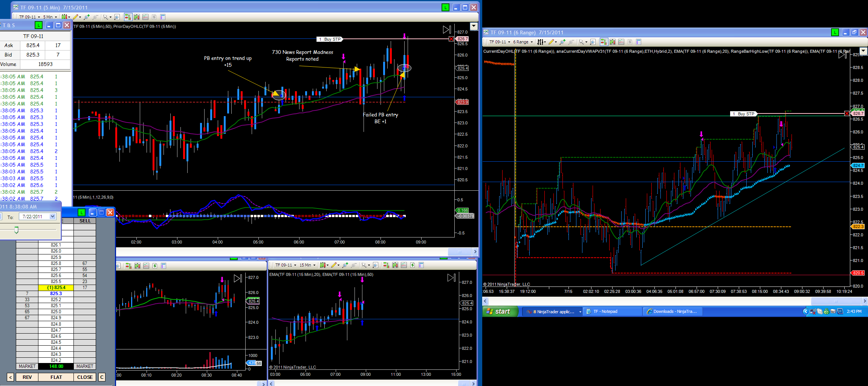Zoom in on the 5 Min chart
The width and height of the screenshot is (868, 386).
tap(87, 17)
